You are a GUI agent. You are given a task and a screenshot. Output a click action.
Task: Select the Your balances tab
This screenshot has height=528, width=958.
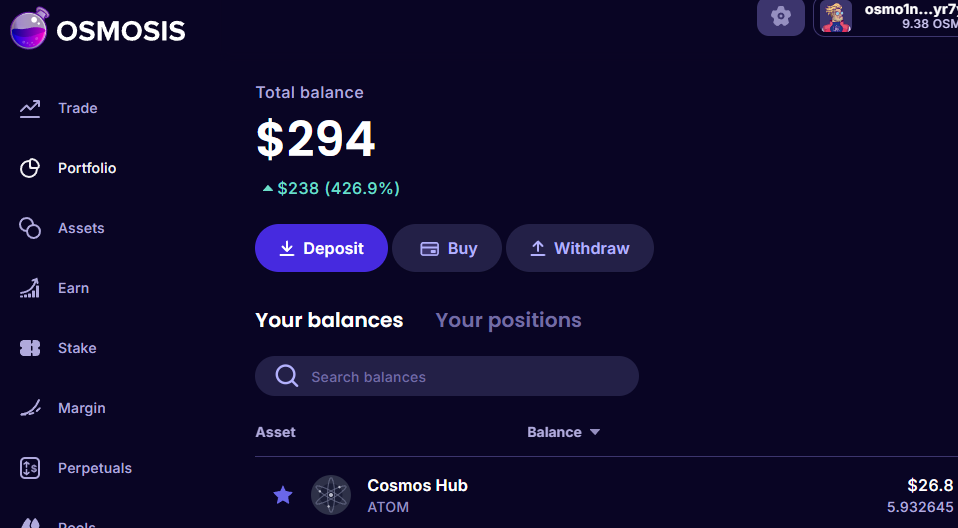coord(329,320)
